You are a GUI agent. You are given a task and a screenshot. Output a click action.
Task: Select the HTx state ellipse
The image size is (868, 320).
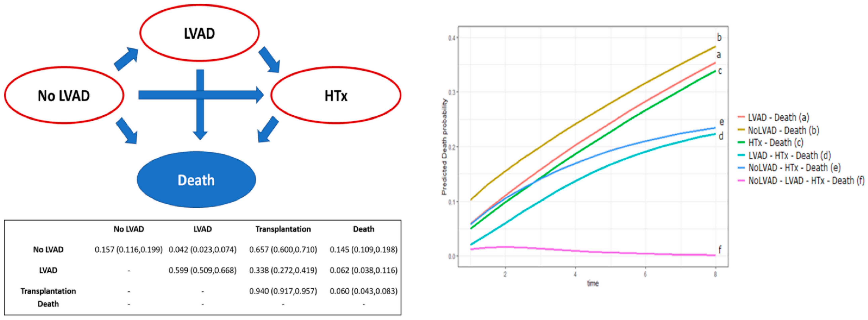(336, 96)
